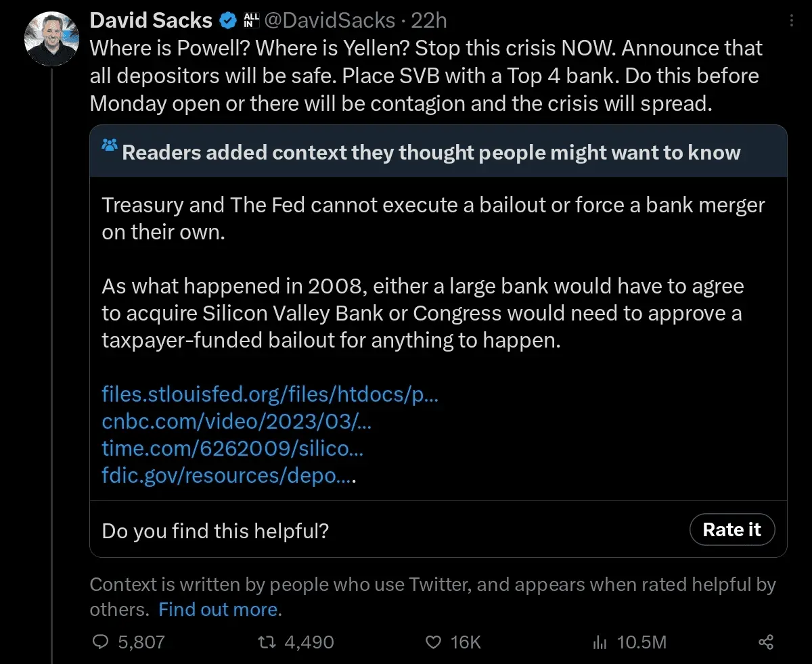Image resolution: width=812 pixels, height=664 pixels.
Task: Open the cnbc.com video link
Action: tap(237, 421)
